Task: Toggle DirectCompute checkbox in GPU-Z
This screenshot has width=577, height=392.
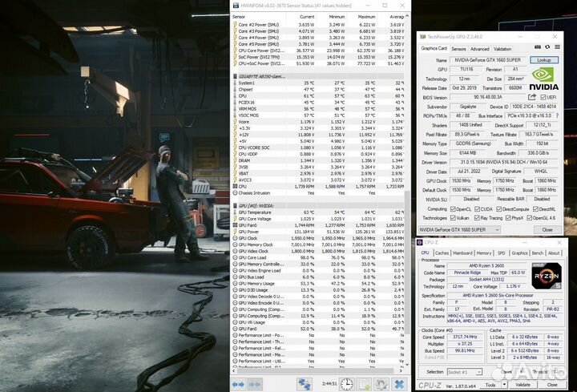Action: [x=498, y=209]
